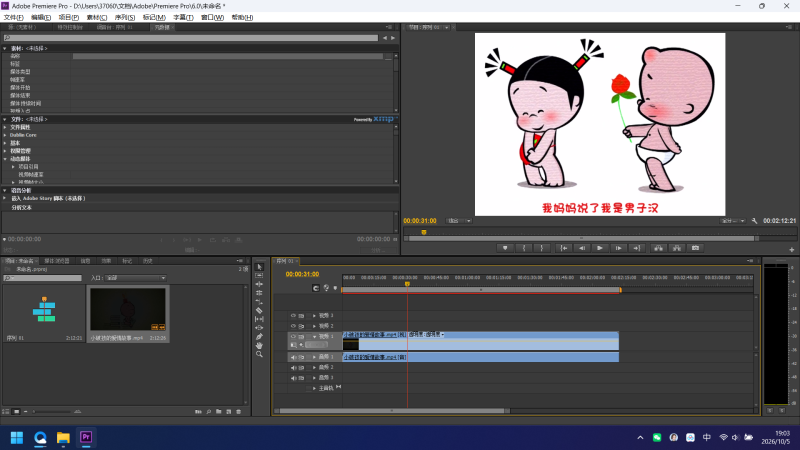Open the Project menu
Image resolution: width=800 pixels, height=450 pixels.
(68, 17)
